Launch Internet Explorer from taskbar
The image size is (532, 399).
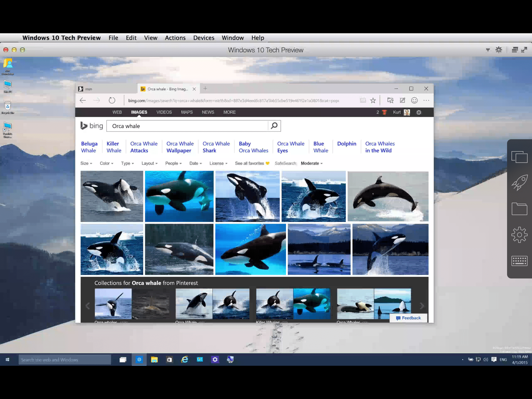(185, 360)
